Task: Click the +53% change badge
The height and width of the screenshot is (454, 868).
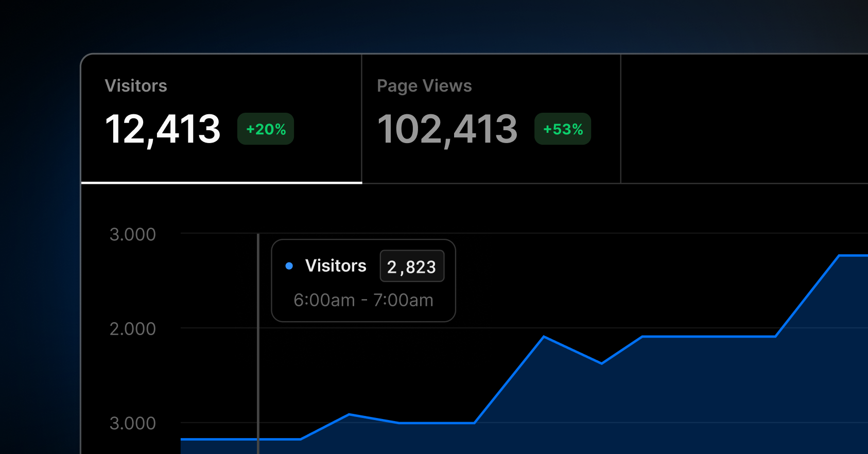Action: tap(563, 129)
